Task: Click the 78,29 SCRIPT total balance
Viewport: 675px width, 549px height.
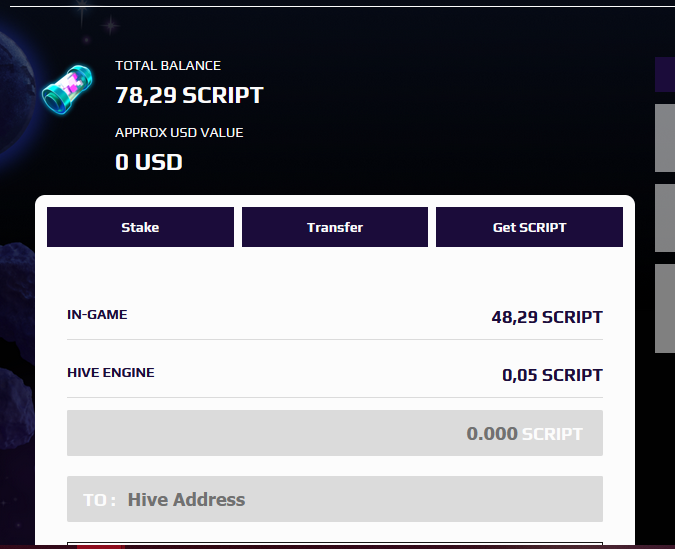Action: coord(189,95)
